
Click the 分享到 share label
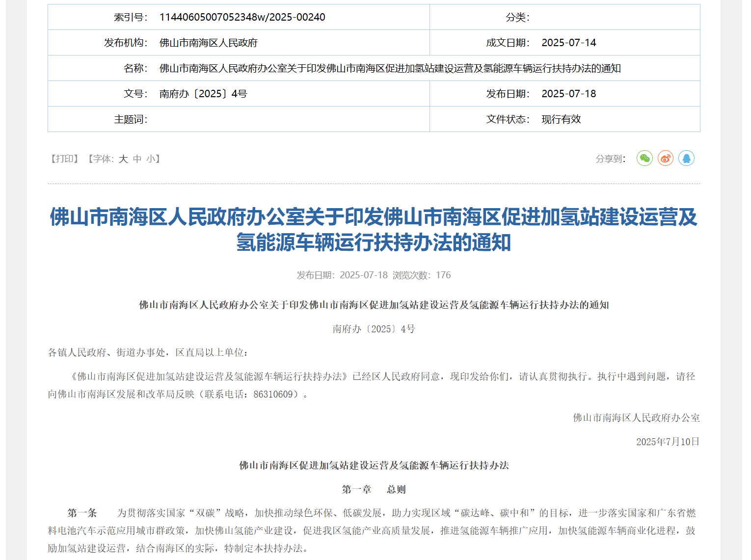[x=608, y=159]
